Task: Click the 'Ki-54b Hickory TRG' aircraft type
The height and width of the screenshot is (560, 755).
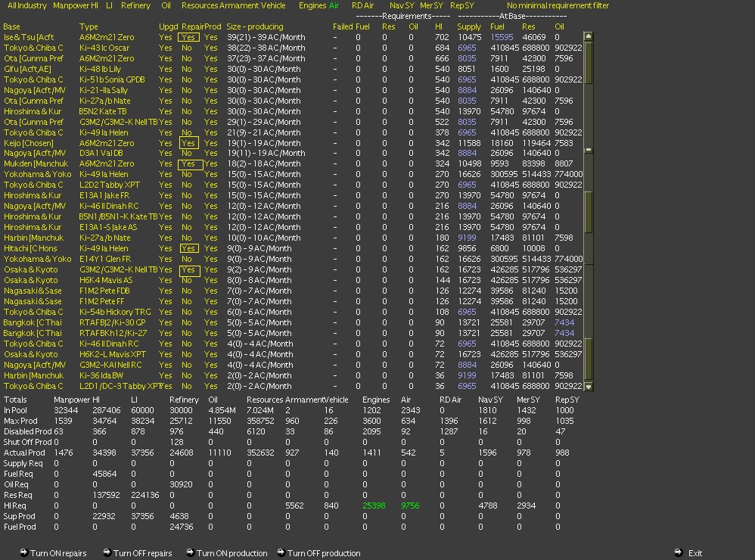Action: tap(115, 312)
